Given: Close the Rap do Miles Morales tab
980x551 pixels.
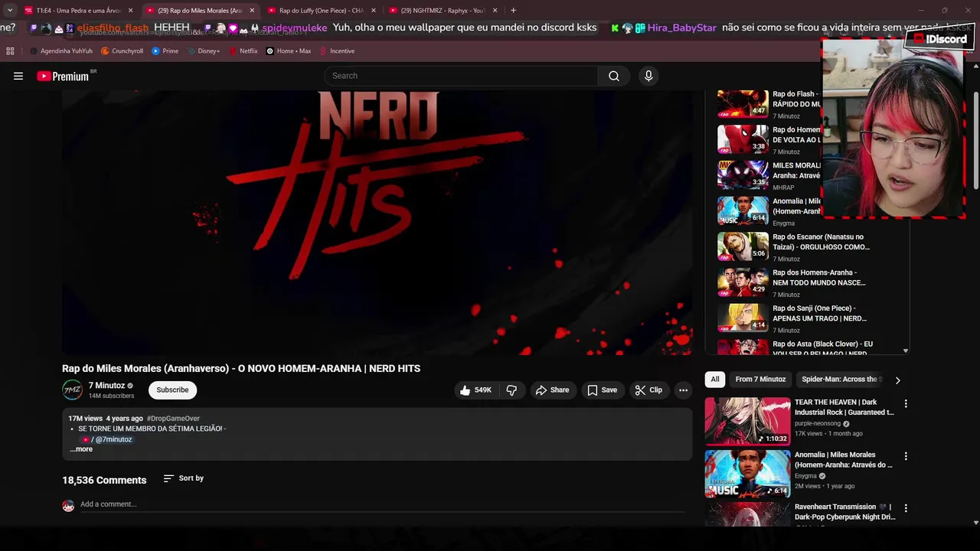Looking at the screenshot, I should (x=252, y=11).
